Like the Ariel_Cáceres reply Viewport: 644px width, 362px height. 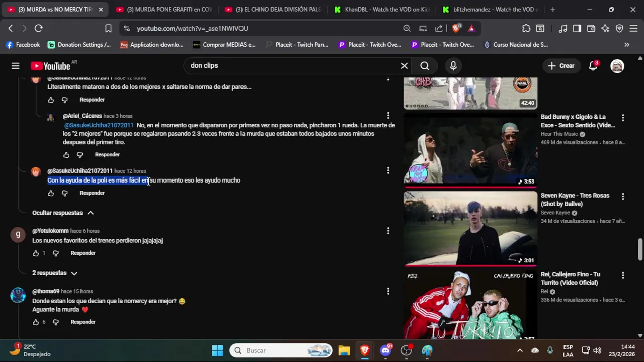[x=66, y=155]
